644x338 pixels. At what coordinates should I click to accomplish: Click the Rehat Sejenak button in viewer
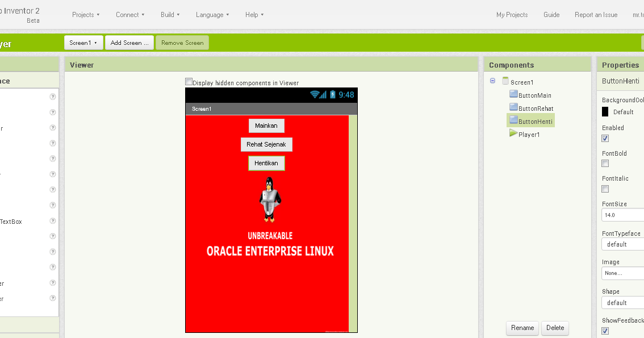[266, 144]
